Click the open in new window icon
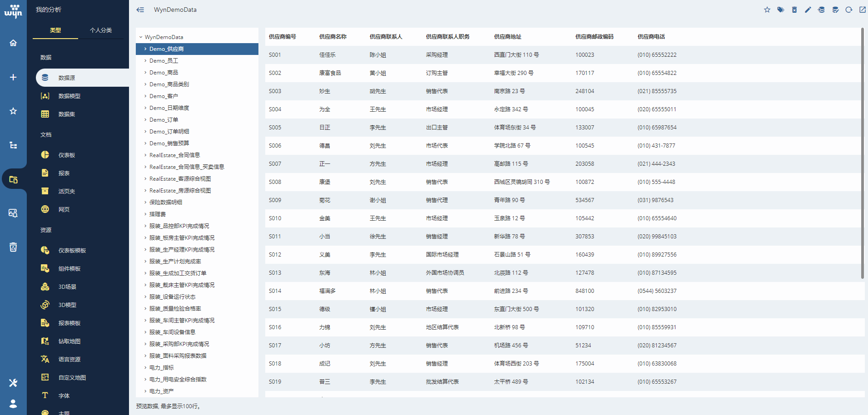The width and height of the screenshot is (868, 415). 862,10
